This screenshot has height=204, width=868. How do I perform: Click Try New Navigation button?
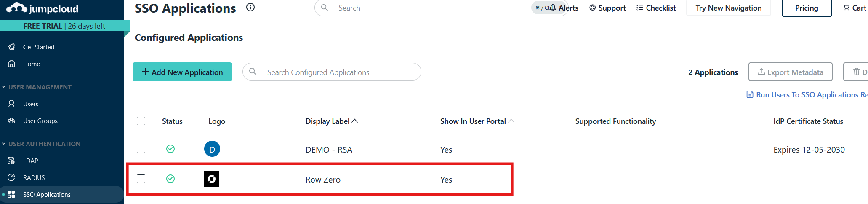pos(729,8)
